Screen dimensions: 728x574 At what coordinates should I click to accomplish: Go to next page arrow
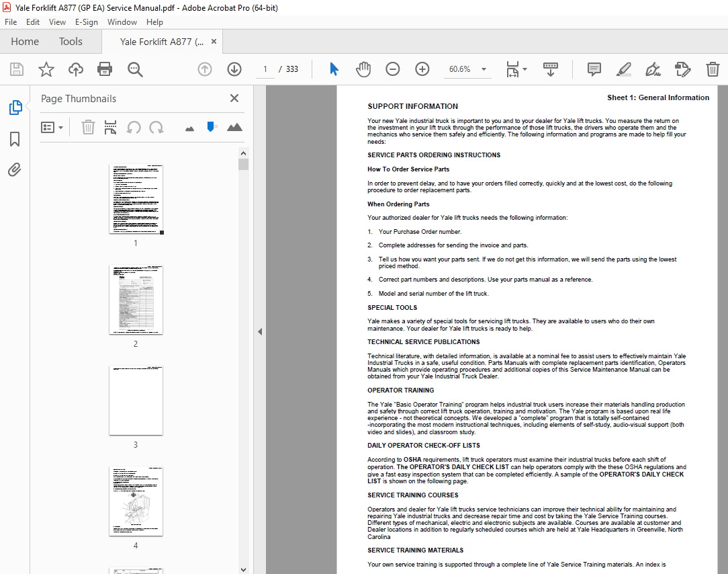pyautogui.click(x=234, y=69)
